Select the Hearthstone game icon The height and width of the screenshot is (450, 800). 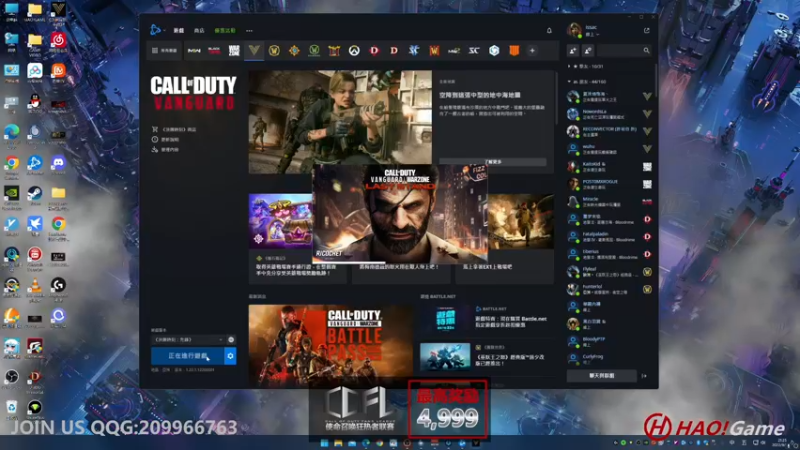[294, 51]
